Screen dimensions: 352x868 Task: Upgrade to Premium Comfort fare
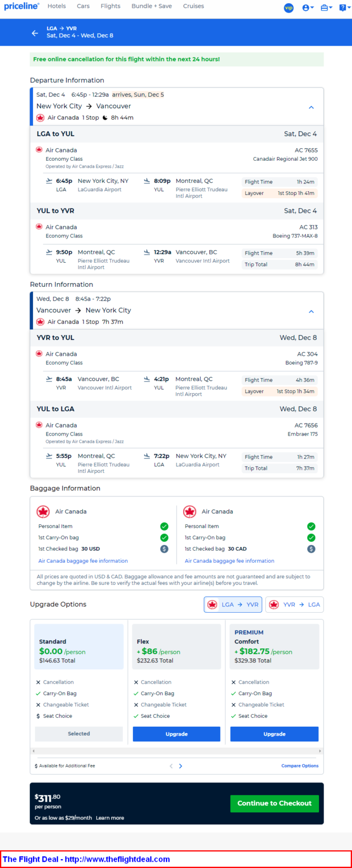coord(274,734)
